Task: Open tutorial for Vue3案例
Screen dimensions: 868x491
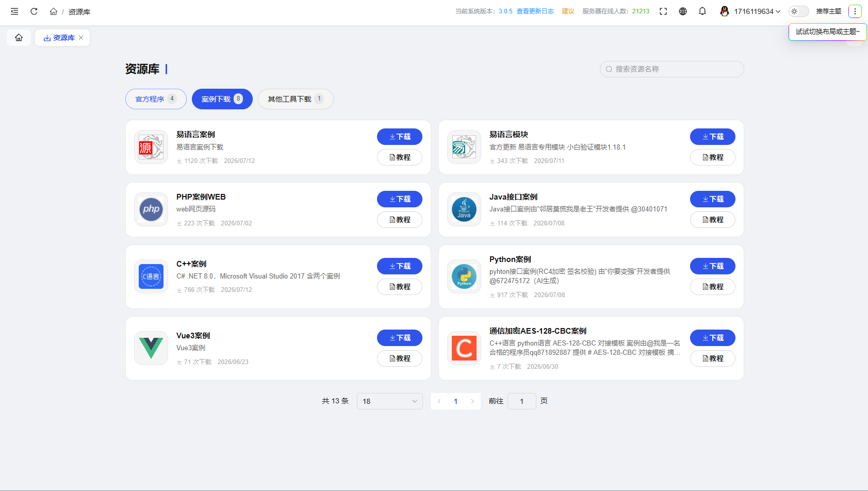Action: click(x=400, y=358)
